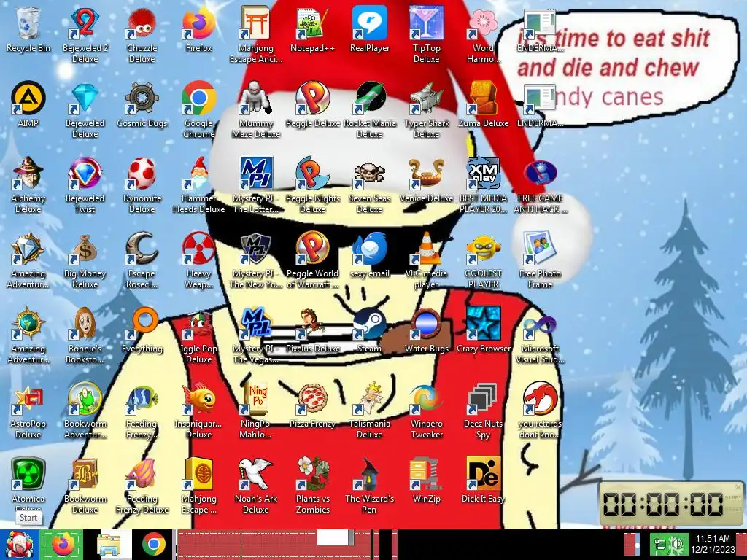This screenshot has width=747, height=560.
Task: Click the Hammer Heads Deluxe gnome icon
Action: (198, 185)
